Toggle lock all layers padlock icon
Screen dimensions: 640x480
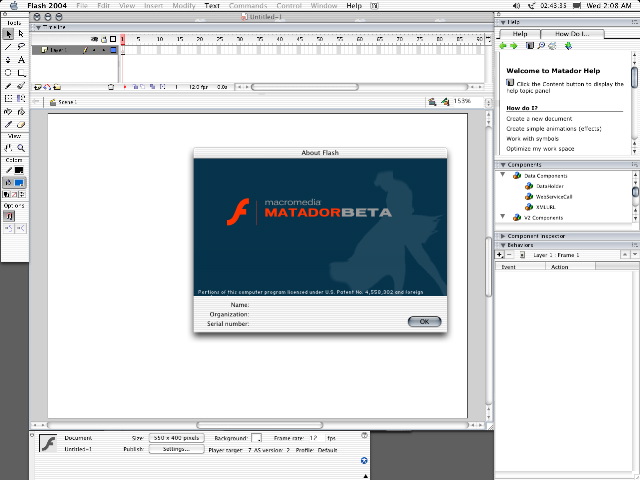pos(104,39)
